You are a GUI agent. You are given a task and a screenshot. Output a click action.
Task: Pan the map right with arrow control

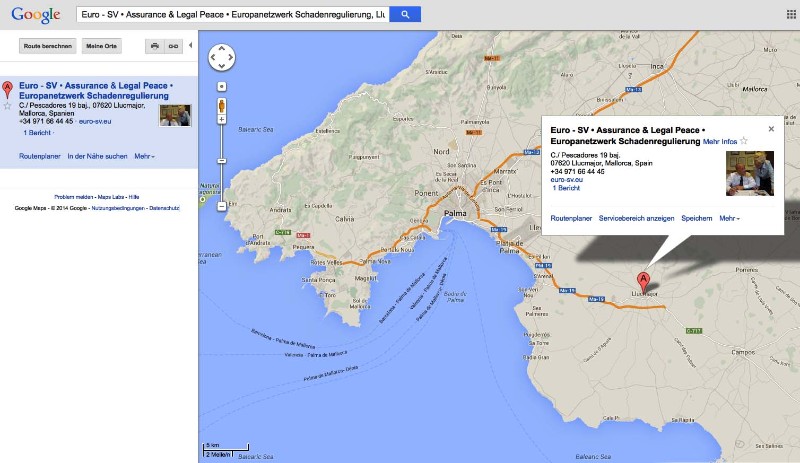(x=230, y=57)
